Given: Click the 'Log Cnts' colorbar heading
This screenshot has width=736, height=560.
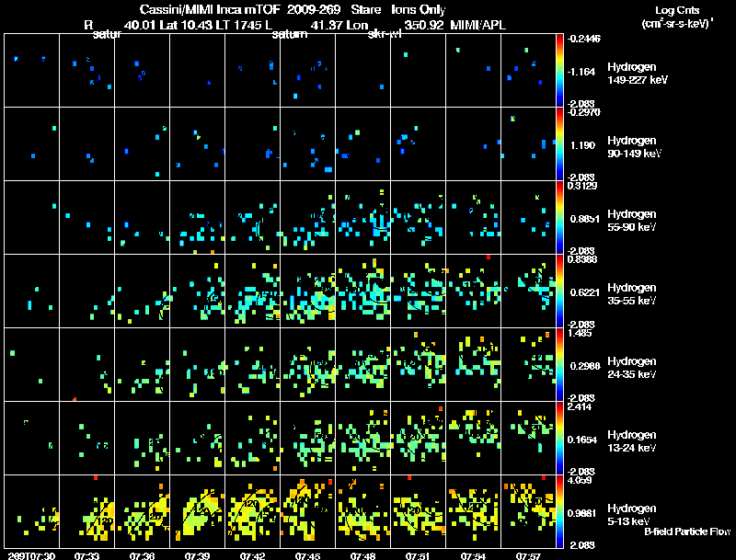Looking at the screenshot, I should pyautogui.click(x=677, y=10).
